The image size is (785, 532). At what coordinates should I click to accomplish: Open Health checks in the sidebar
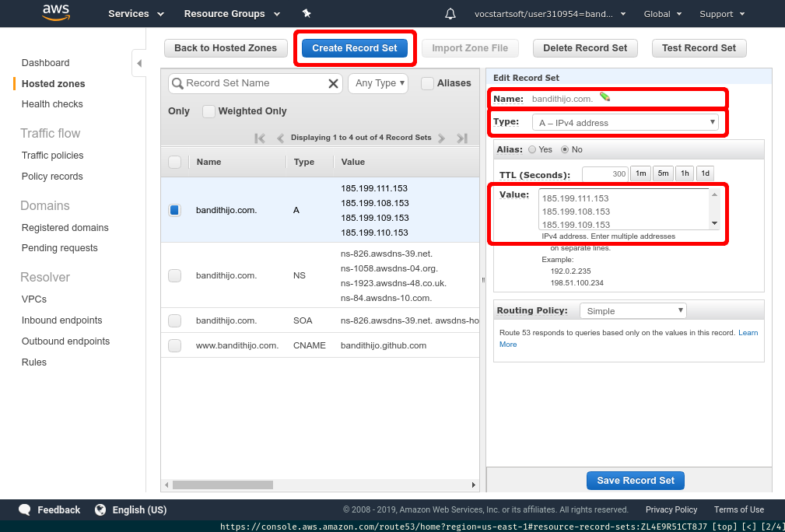pyautogui.click(x=52, y=104)
